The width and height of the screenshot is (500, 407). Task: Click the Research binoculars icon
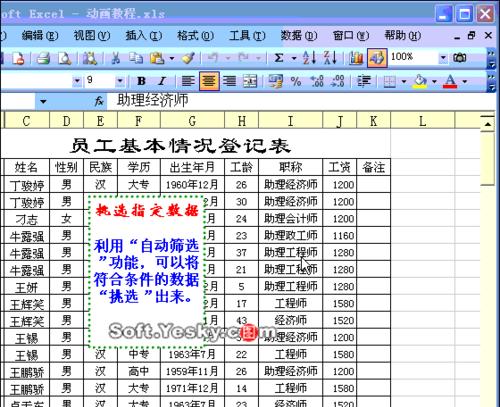coord(90,58)
